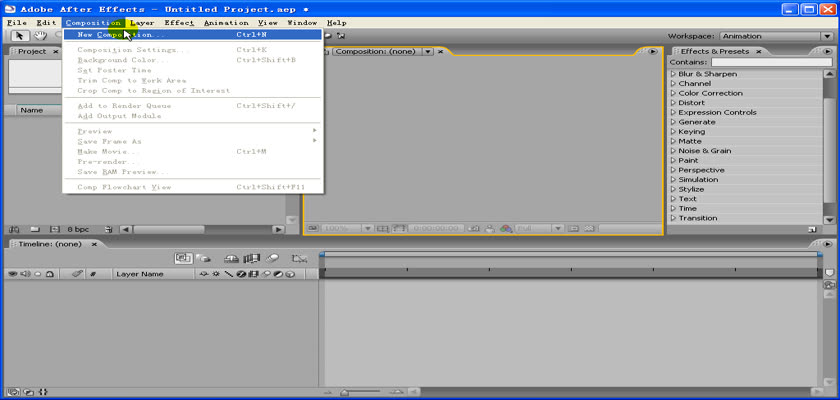Click the 8 bpc color depth label
The height and width of the screenshot is (400, 840).
[x=78, y=229]
